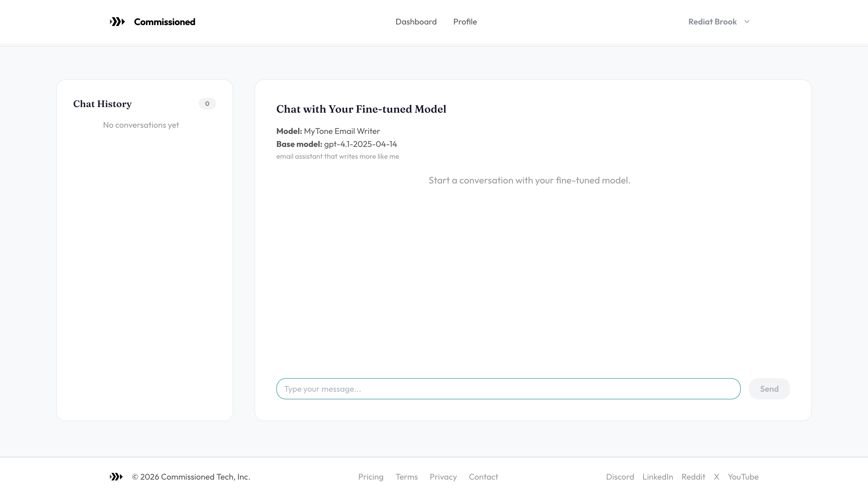Open the Rediat Brook user menu

tap(712, 22)
